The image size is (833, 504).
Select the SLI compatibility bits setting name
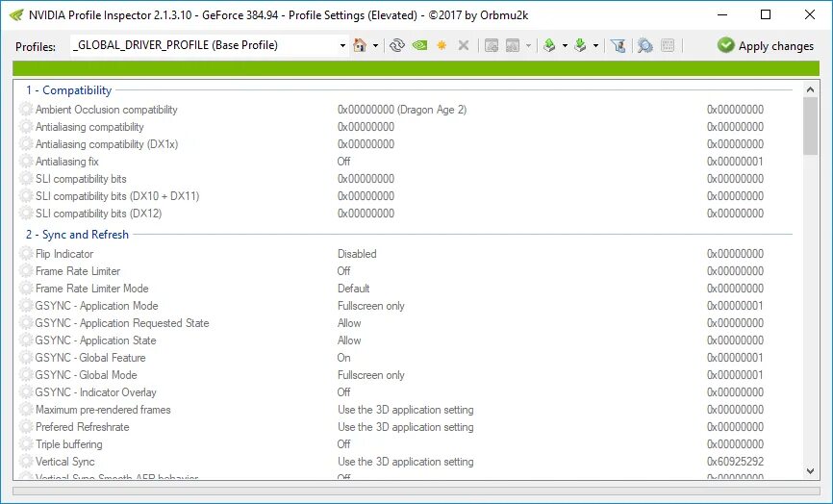81,179
